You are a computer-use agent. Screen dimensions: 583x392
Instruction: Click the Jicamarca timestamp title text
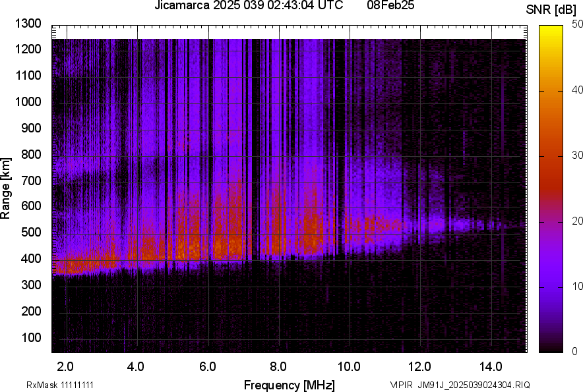248,6
